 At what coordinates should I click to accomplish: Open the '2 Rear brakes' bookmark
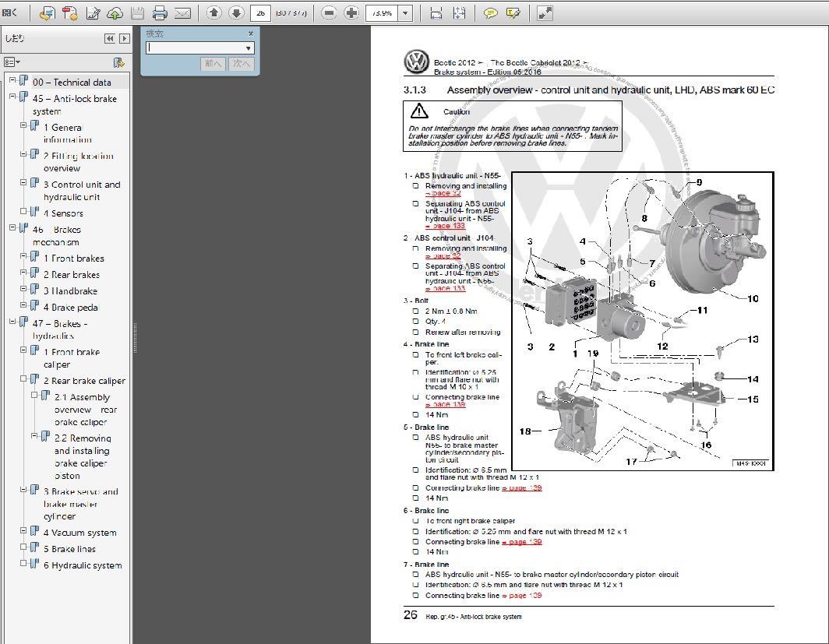(72, 275)
